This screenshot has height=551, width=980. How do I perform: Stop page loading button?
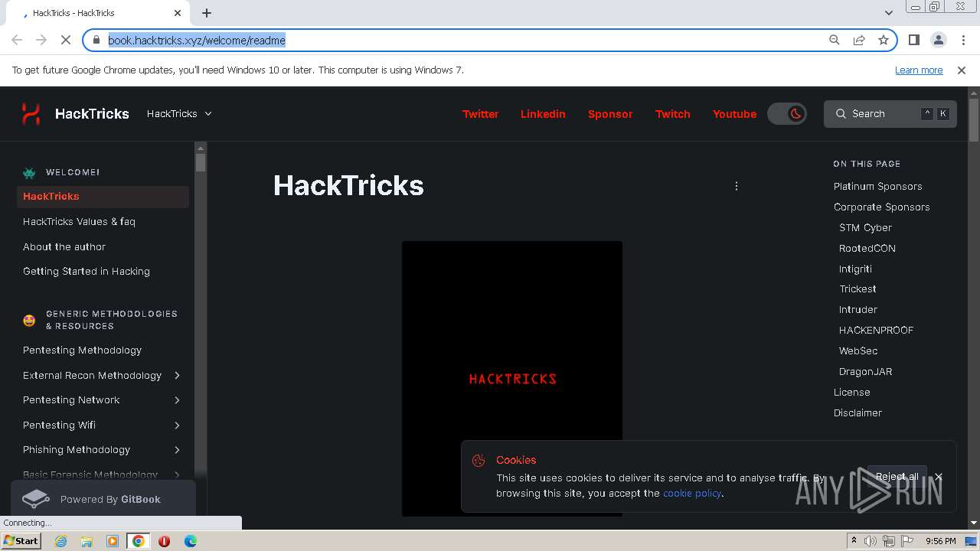pos(66,40)
